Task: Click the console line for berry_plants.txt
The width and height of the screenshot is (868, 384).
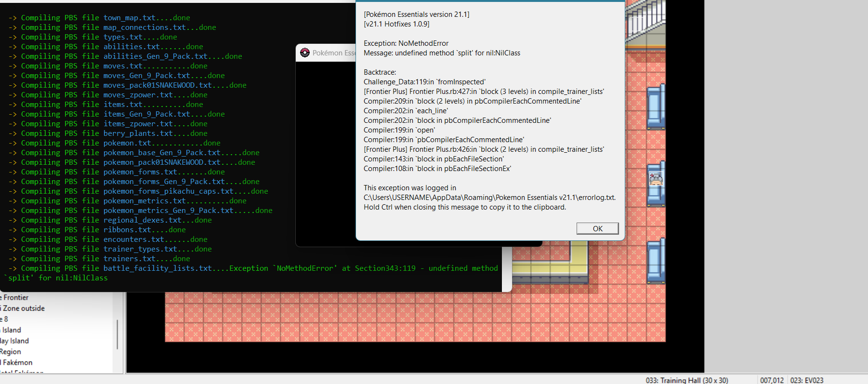Action: click(x=108, y=133)
